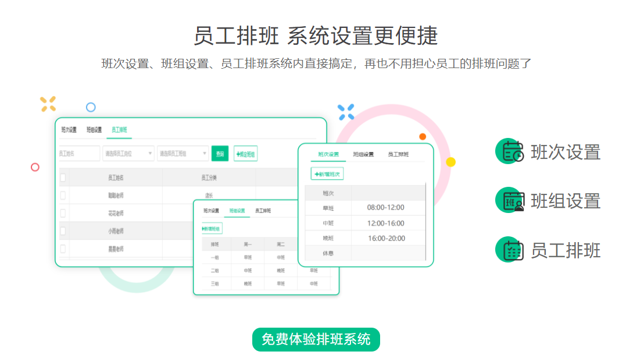This screenshot has width=644, height=362.
Task: Click the 绑定班组 button
Action: (x=245, y=154)
